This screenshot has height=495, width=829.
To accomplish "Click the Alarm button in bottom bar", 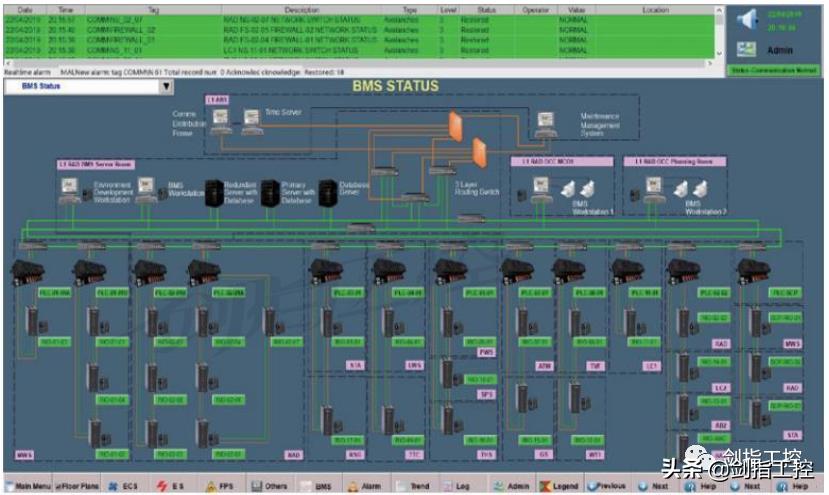I will coord(364,486).
